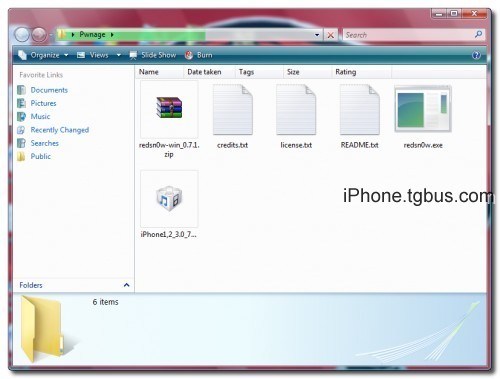The width and height of the screenshot is (500, 379).
Task: Select the license.txt file icon
Action: coord(296,110)
